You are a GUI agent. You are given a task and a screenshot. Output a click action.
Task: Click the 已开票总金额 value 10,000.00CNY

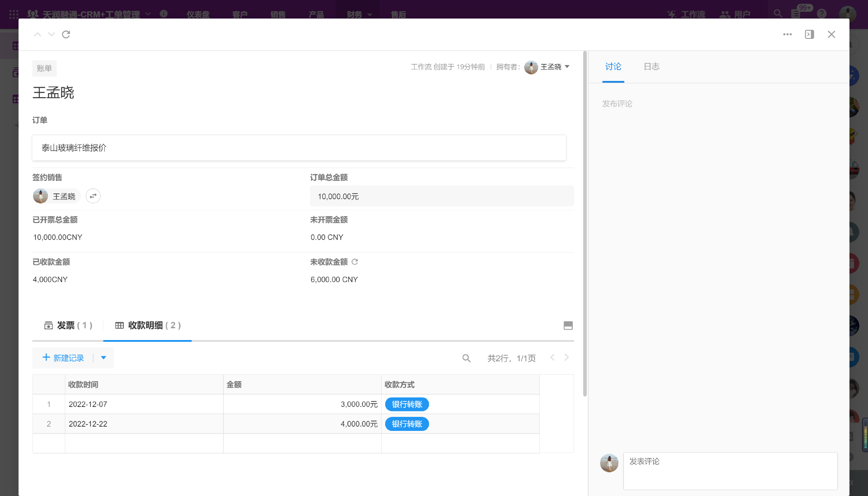pos(57,237)
